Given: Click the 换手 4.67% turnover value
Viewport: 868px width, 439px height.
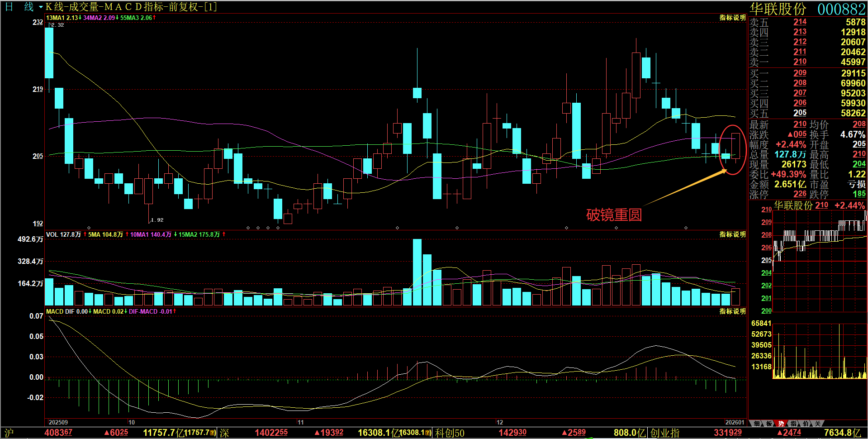Looking at the screenshot, I should pos(853,134).
